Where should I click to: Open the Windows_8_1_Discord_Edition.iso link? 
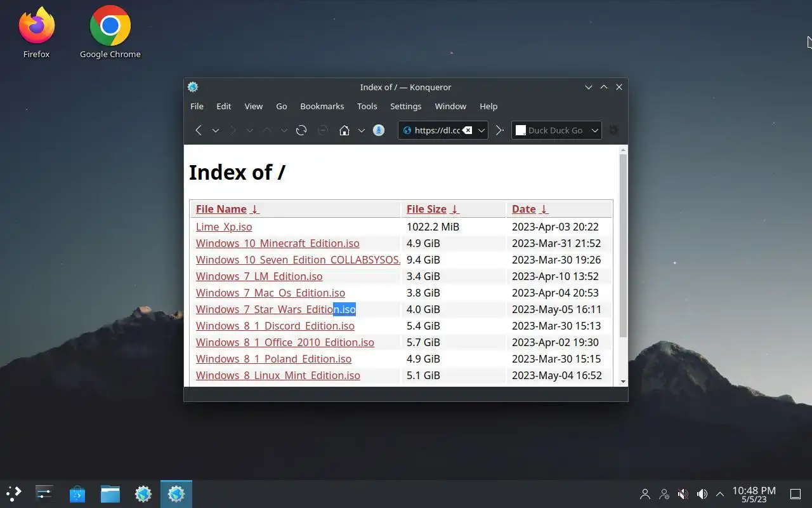coord(275,326)
